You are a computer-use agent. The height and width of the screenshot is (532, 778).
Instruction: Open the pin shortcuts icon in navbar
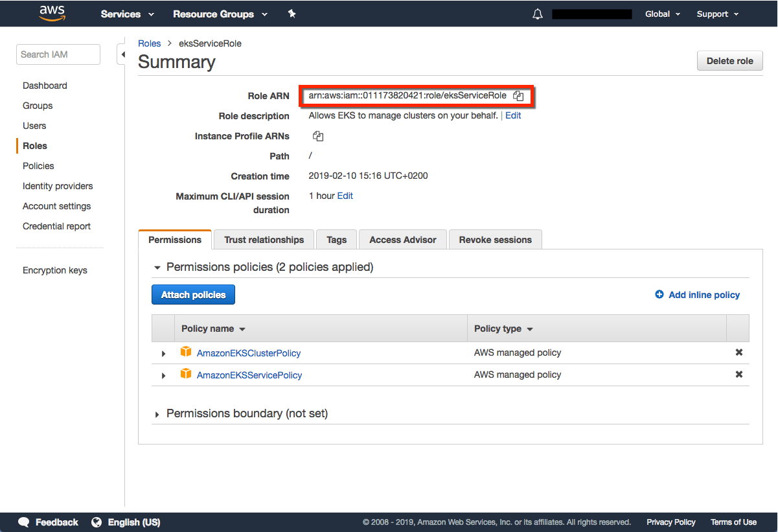pyautogui.click(x=292, y=14)
